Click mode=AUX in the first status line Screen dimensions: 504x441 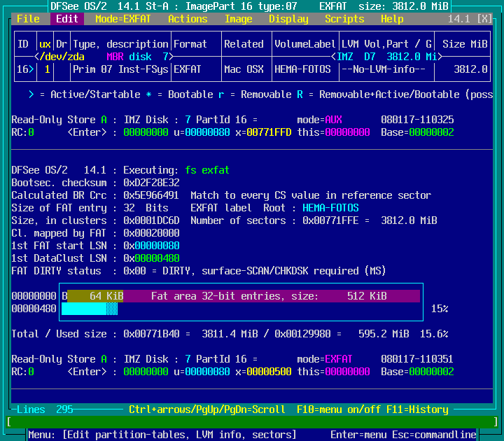click(x=319, y=120)
